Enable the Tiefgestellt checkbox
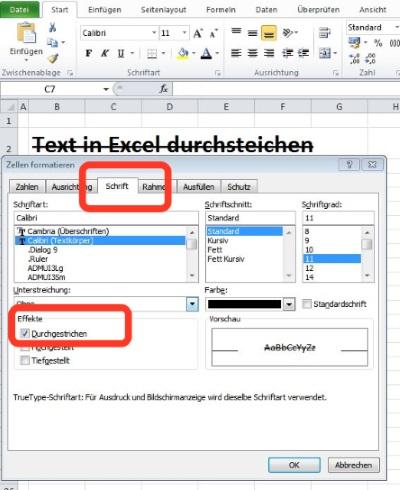Screen dimensions: 400x490 25,360
